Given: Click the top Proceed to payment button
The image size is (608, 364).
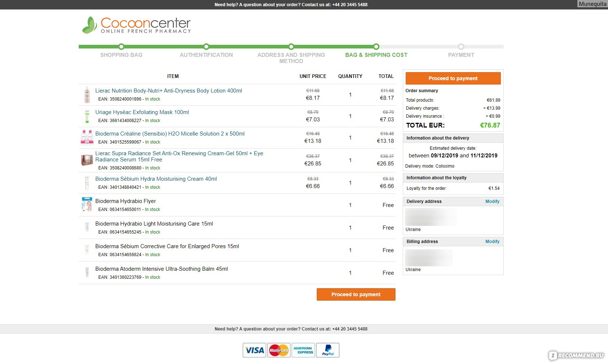Looking at the screenshot, I should pyautogui.click(x=453, y=78).
